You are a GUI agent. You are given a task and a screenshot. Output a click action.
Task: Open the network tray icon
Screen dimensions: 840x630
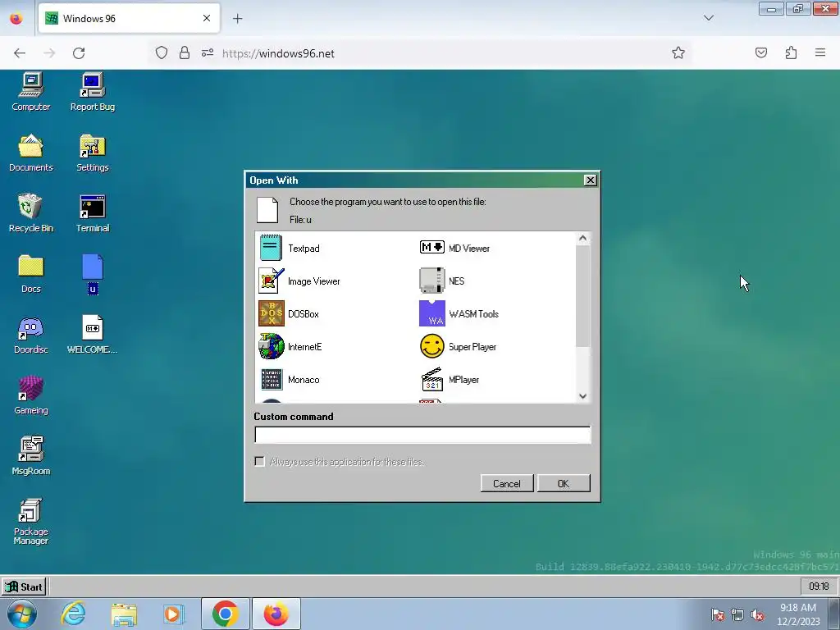(x=737, y=614)
